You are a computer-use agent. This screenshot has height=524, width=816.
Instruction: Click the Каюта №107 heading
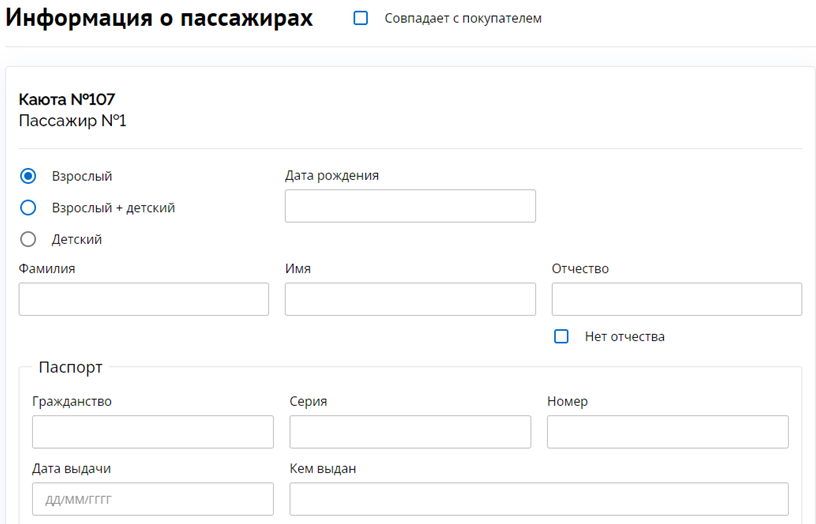(x=67, y=99)
